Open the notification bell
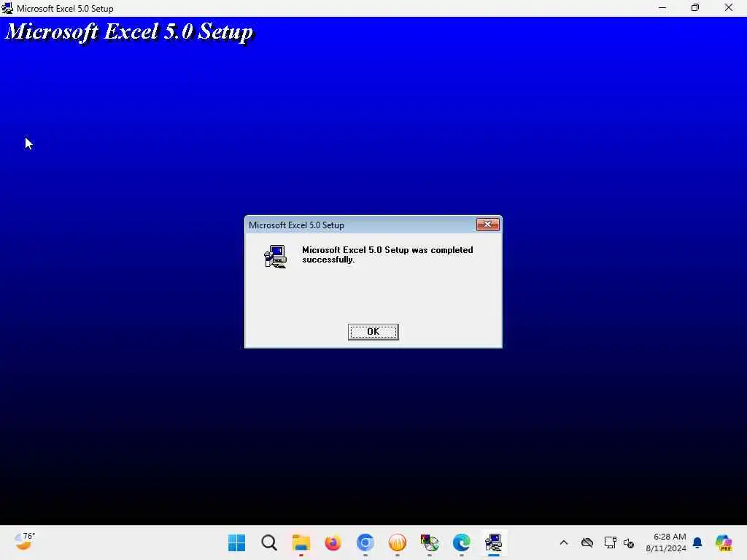 (697, 542)
